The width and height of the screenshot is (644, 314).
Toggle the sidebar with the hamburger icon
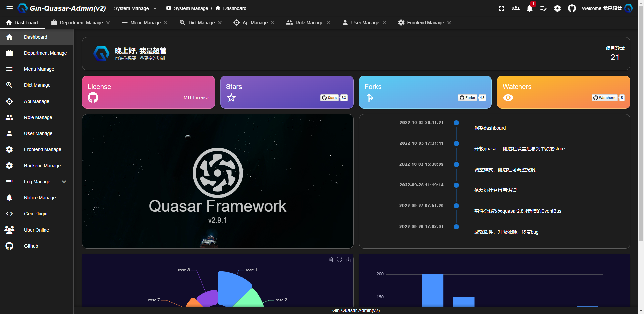9,8
